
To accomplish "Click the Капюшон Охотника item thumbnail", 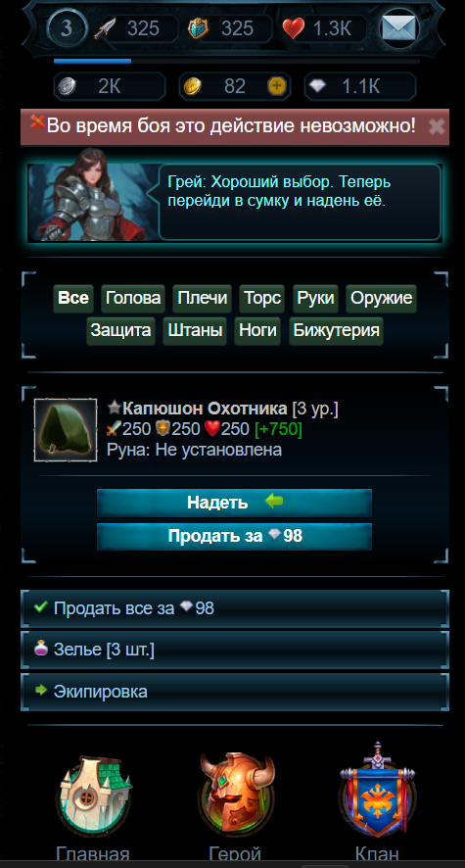I will (66, 430).
